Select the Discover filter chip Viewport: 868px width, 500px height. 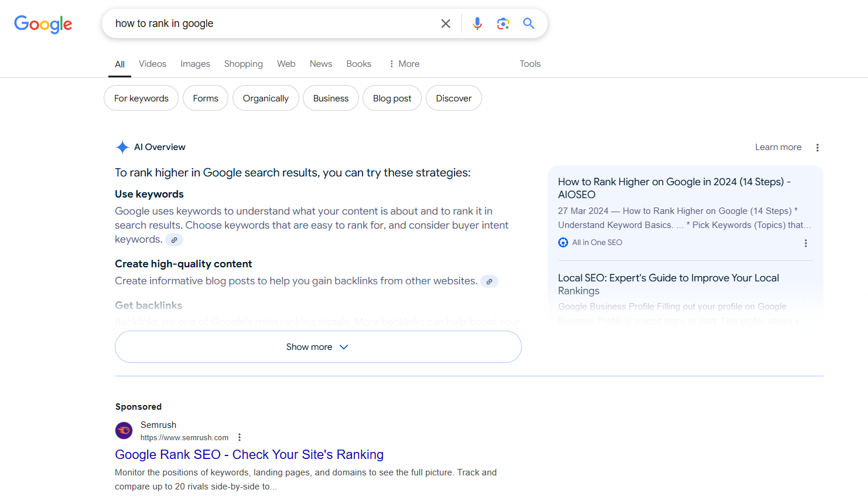(454, 98)
